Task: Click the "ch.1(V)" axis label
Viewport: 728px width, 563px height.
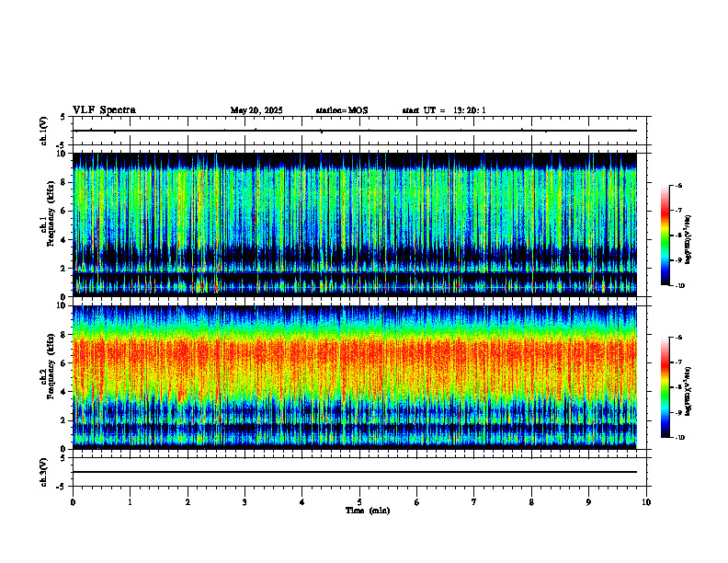Action: click(43, 131)
